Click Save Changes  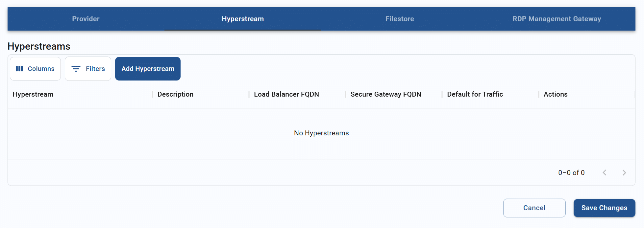(604, 208)
